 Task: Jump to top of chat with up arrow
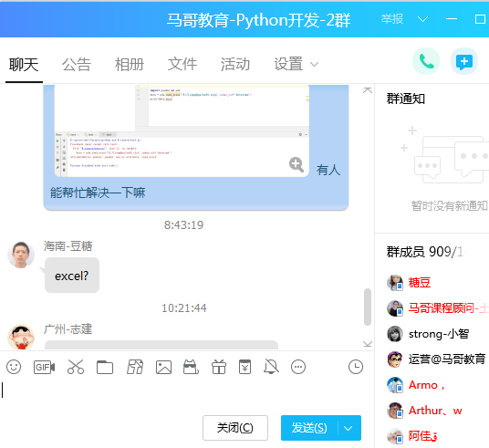pos(368,90)
